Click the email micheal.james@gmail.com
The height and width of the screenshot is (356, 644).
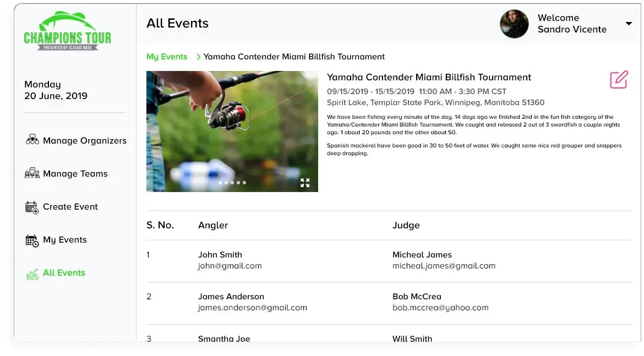(x=444, y=266)
